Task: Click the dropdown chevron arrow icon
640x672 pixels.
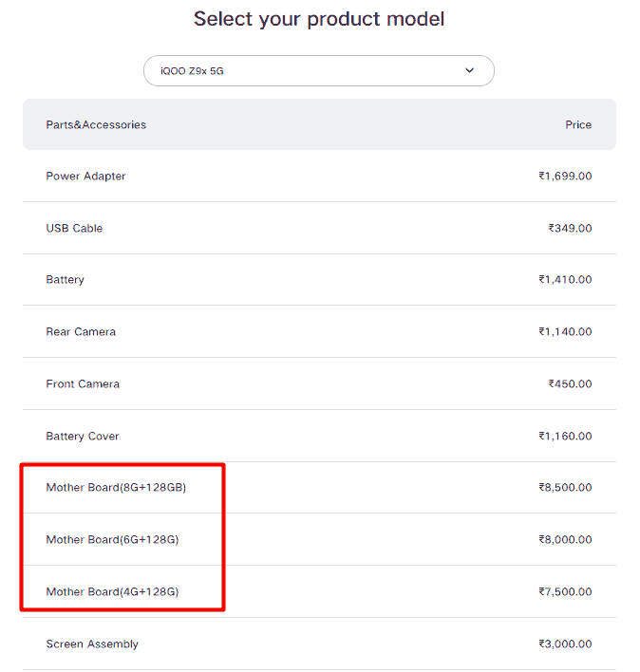Action: click(x=469, y=71)
